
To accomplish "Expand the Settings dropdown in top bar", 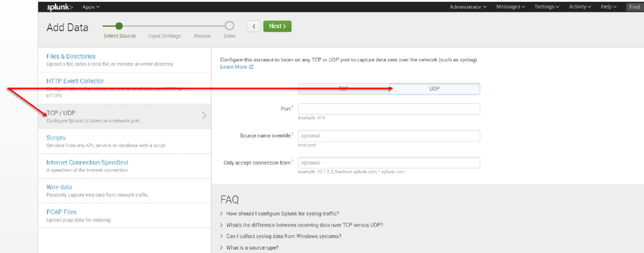I will point(547,7).
